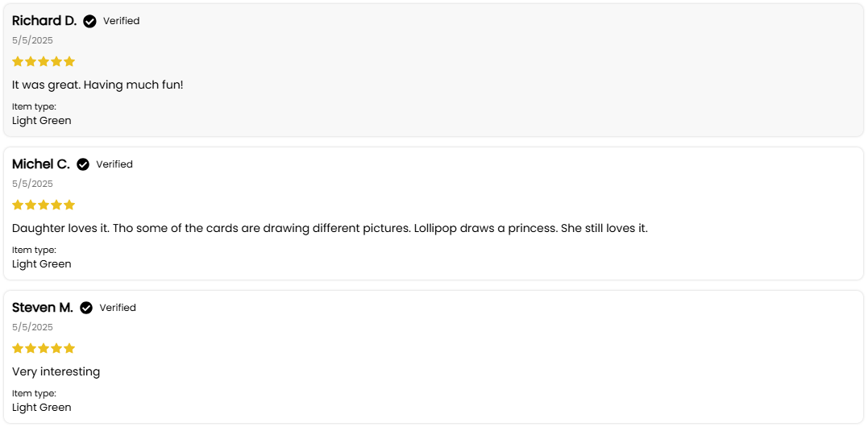Click the first star in Richard D.'s rating
The width and height of the screenshot is (868, 427).
tap(18, 61)
